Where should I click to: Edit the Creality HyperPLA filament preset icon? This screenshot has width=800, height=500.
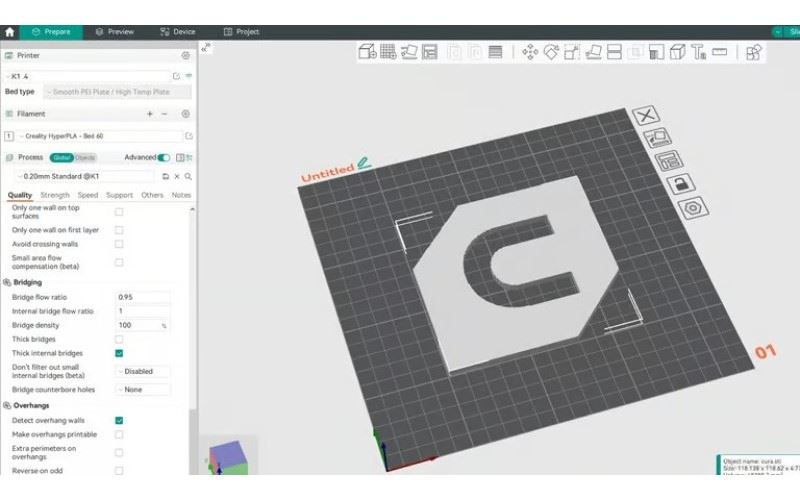[x=189, y=136]
